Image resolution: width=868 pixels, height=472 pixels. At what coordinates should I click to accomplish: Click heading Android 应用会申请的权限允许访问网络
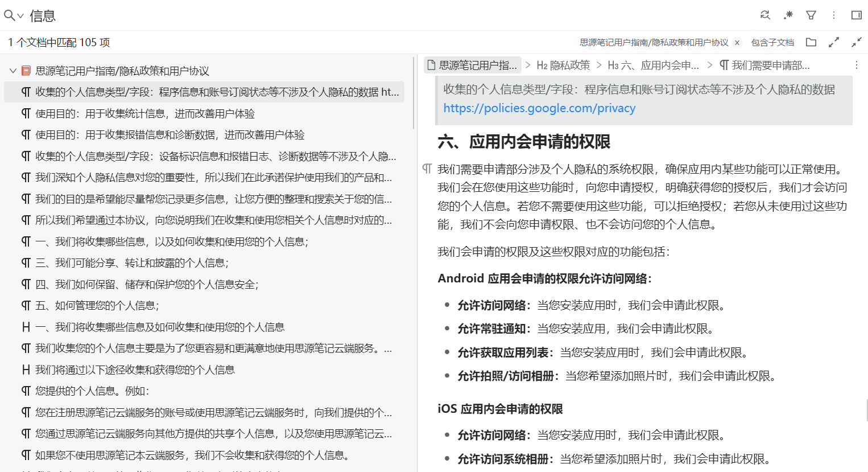545,278
